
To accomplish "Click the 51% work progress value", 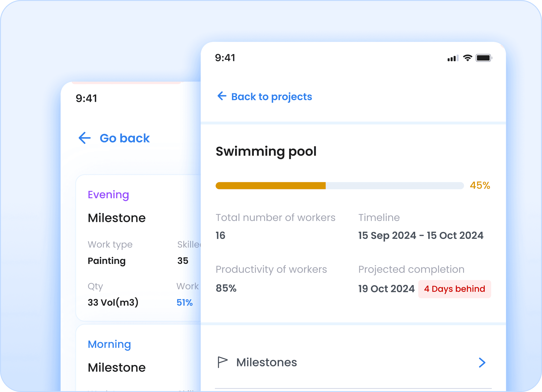I will click(x=185, y=302).
